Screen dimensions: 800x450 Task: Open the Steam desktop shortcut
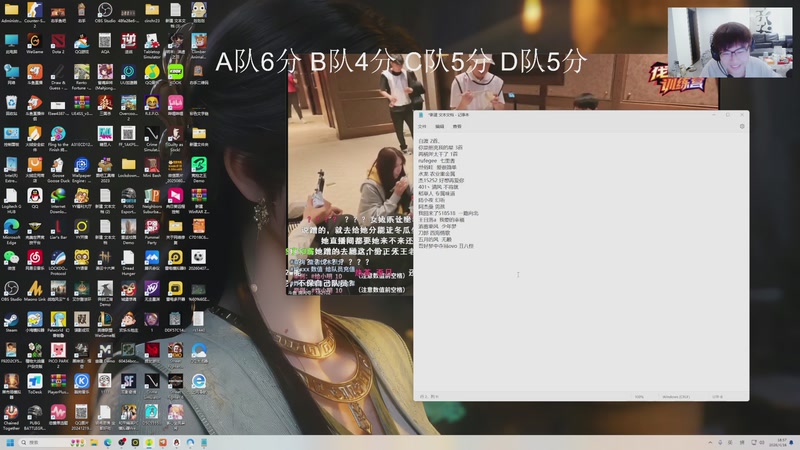coord(11,322)
